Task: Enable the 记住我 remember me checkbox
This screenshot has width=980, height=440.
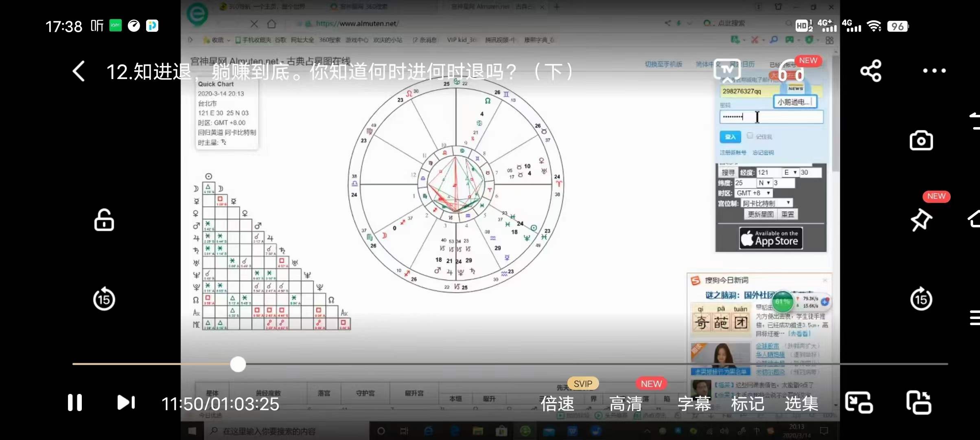Action: tap(750, 136)
